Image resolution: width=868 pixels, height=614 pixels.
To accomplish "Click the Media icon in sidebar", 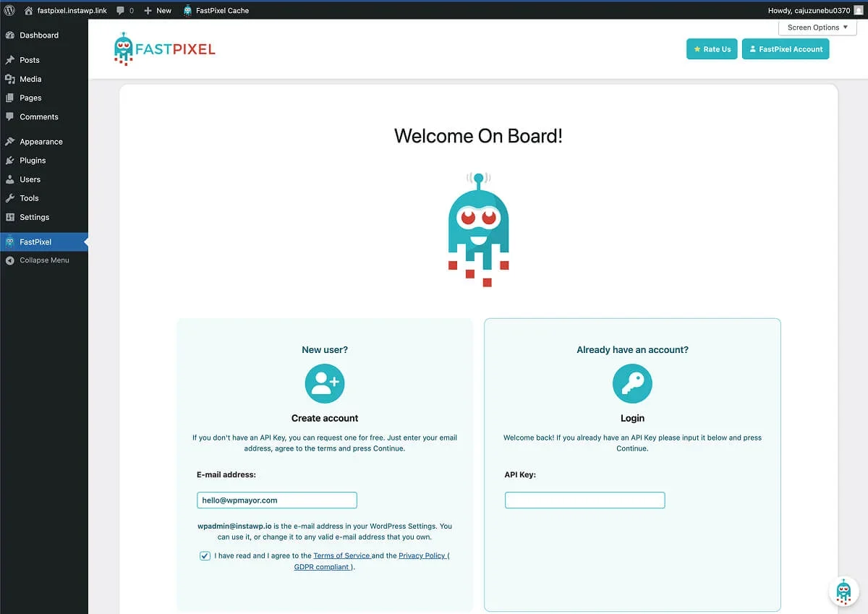I will tap(9, 79).
